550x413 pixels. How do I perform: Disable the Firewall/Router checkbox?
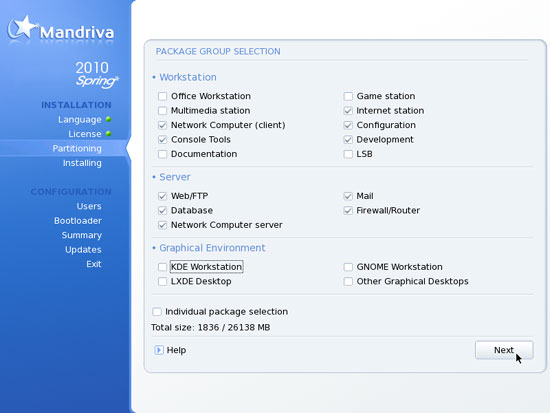pos(348,211)
